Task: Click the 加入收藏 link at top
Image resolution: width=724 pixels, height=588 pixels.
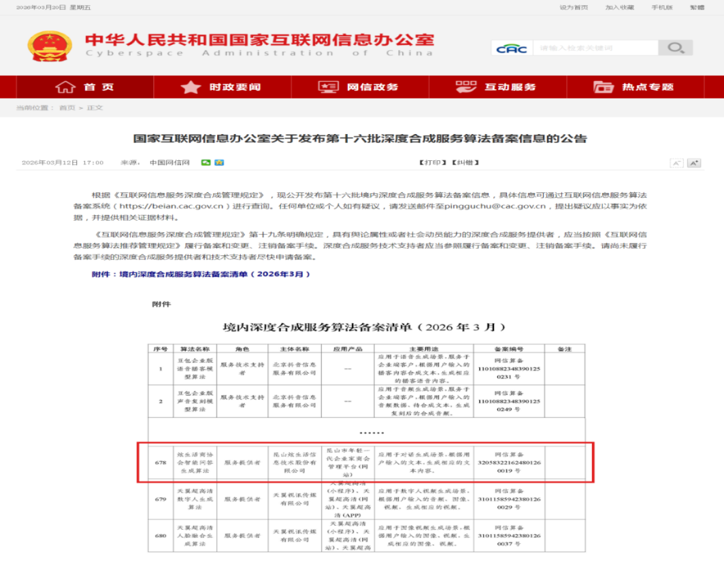Action: click(x=619, y=7)
